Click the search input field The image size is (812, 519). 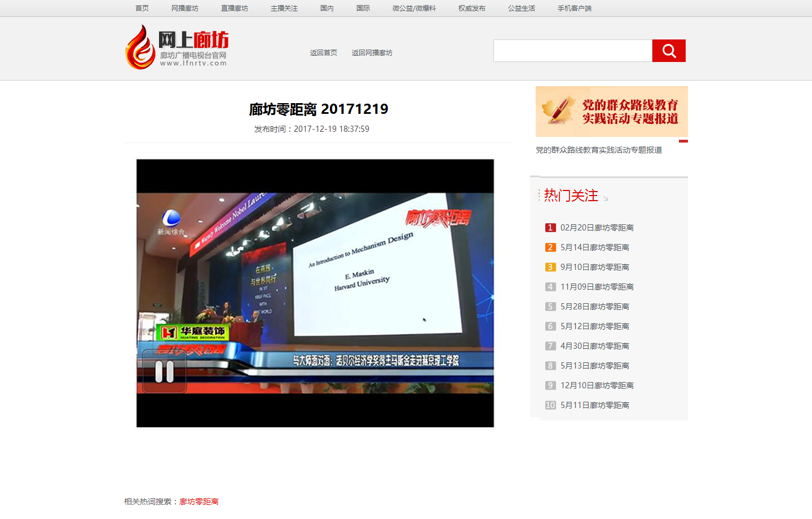(572, 50)
